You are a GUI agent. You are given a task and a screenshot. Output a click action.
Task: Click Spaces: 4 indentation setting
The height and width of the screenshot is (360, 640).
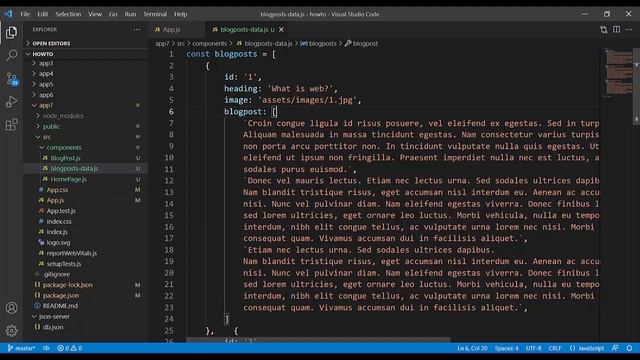(507, 348)
